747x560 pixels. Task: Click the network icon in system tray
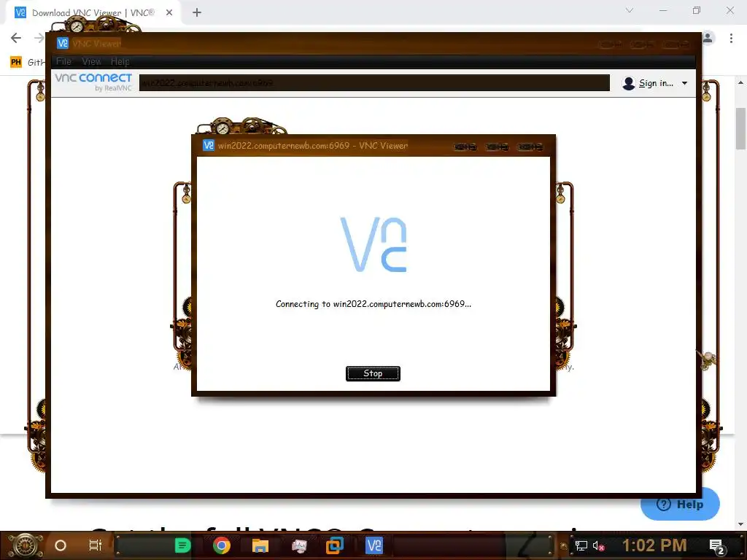[x=581, y=545]
